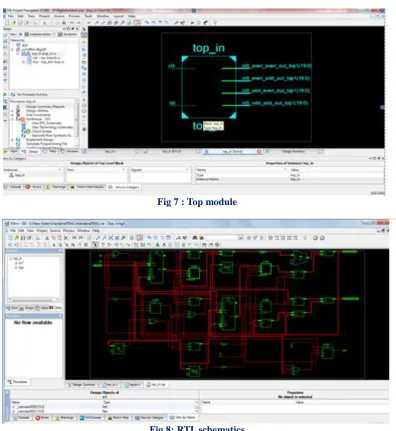Screen dimensions: 396x431
Task: Click search text field in lower window toolbar
Action: [x=222, y=238]
